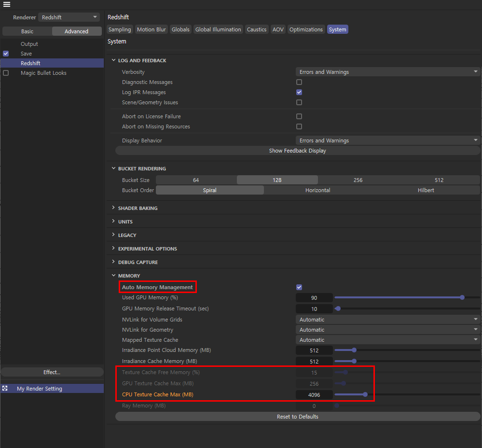Click the My Render Setting preset icon
This screenshot has height=448, width=482.
point(5,388)
